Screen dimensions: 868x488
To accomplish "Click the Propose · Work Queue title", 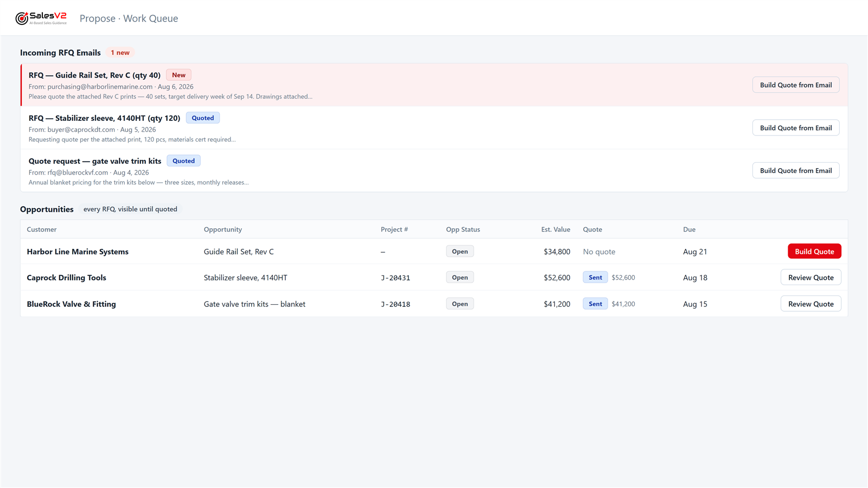I will [x=129, y=18].
